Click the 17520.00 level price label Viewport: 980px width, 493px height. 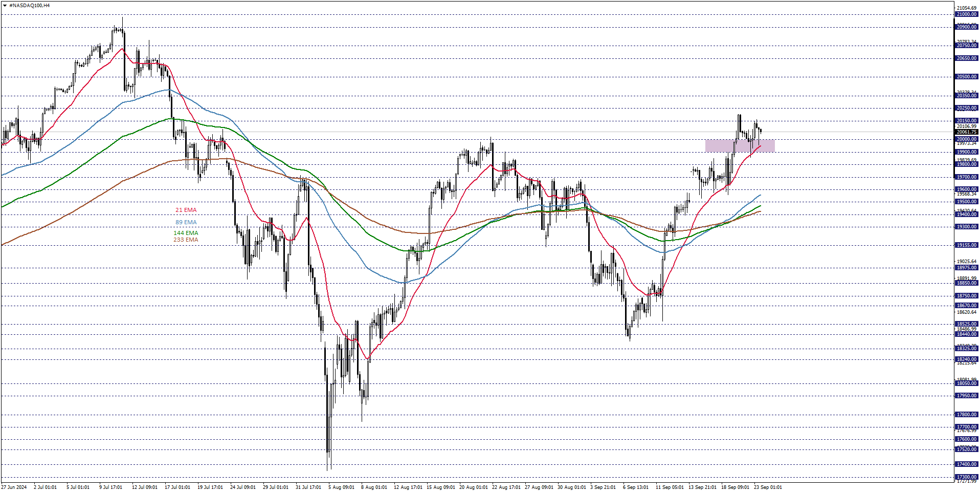tap(967, 449)
